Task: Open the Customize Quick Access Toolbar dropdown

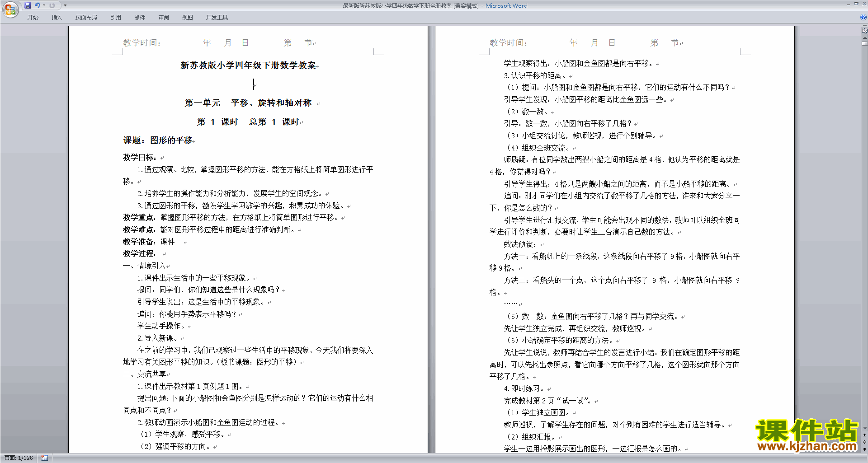Action: (65, 5)
